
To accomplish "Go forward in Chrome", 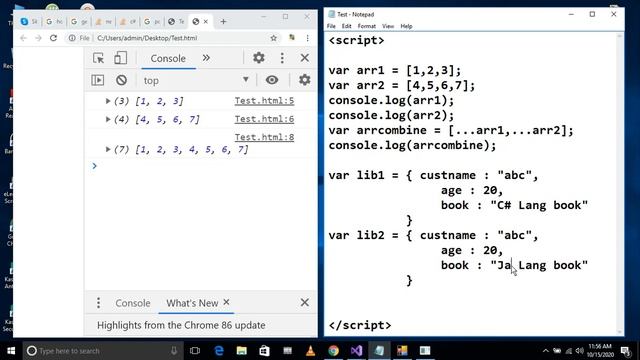I will (38, 38).
